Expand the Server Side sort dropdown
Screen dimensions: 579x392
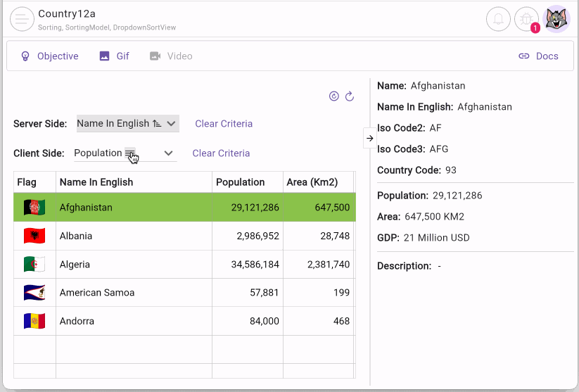tap(172, 124)
